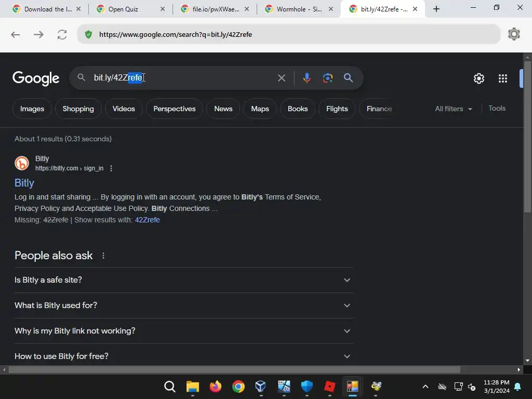Viewport: 532px width, 399px height.
Task: Click the Google logo
Action: click(36, 78)
